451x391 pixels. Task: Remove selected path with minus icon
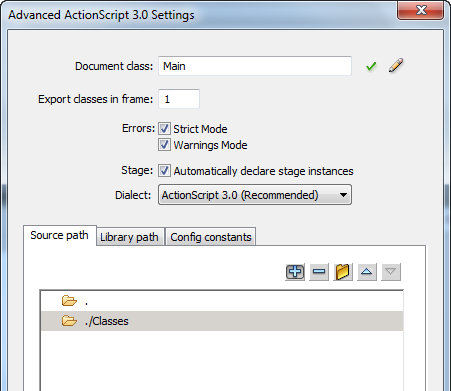(x=319, y=272)
